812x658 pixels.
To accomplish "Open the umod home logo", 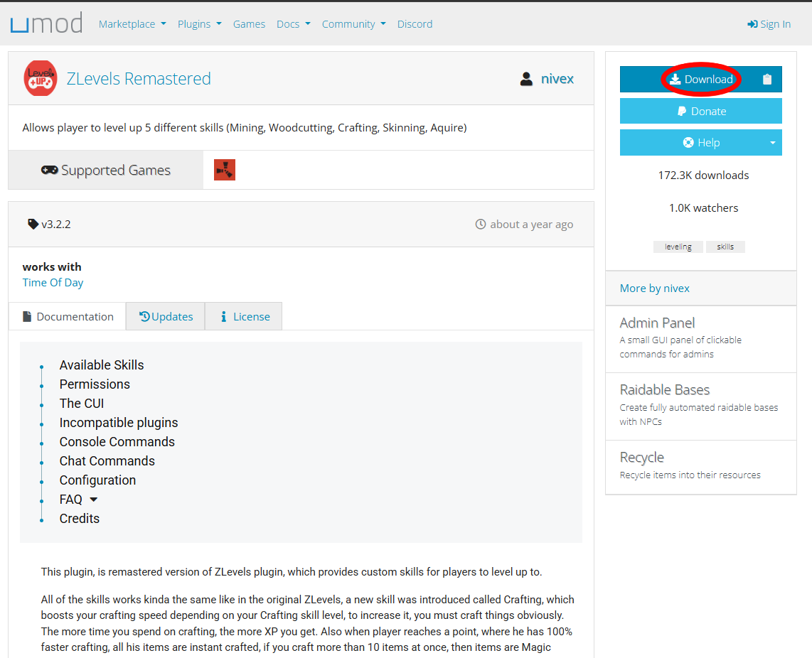I will coord(47,23).
